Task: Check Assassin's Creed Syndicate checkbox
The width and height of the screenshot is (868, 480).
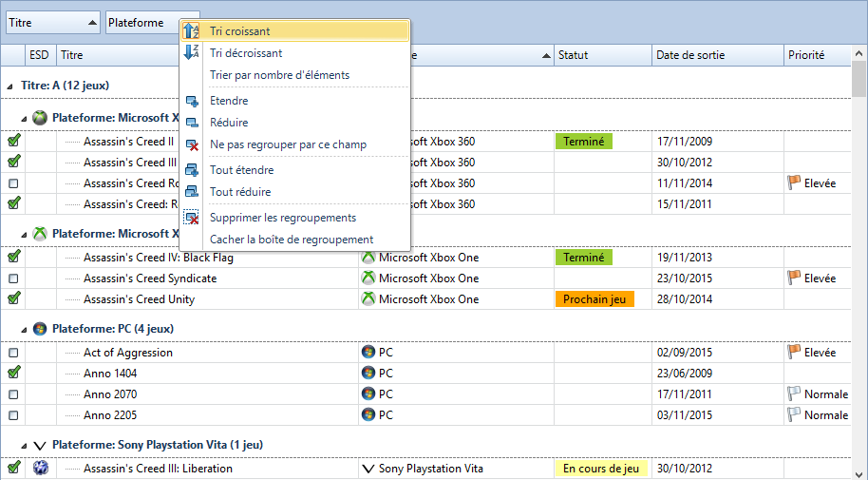Action: pyautogui.click(x=13, y=278)
